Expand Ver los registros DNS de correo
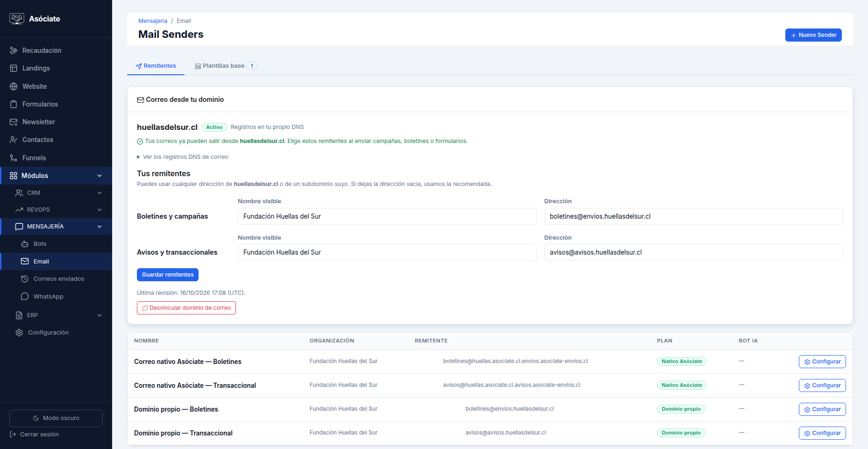This screenshot has width=868, height=449. (183, 157)
